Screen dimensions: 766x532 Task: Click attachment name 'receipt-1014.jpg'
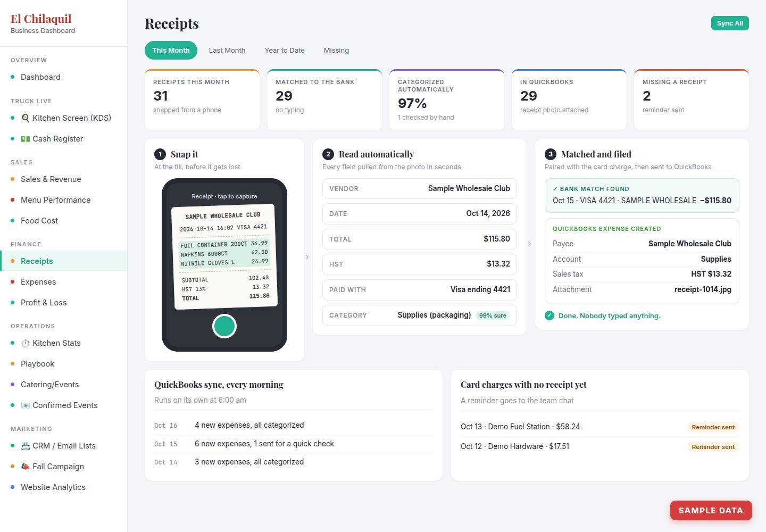click(703, 289)
